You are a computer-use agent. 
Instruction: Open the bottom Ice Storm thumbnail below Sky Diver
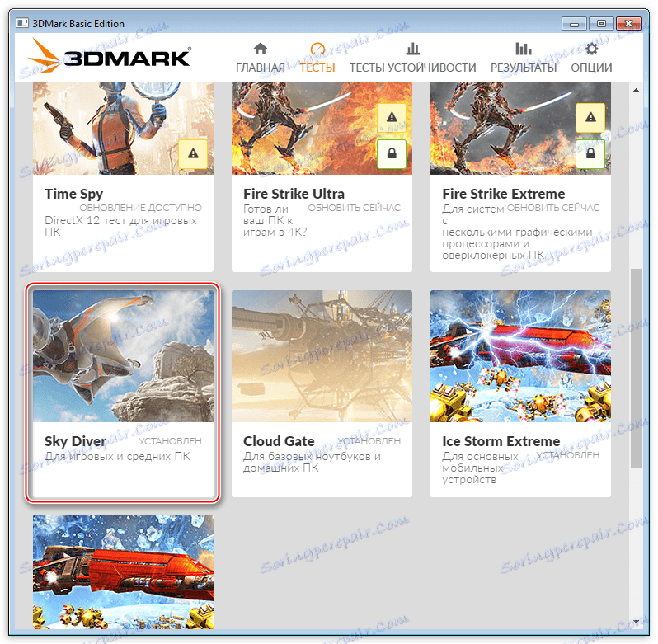123,571
